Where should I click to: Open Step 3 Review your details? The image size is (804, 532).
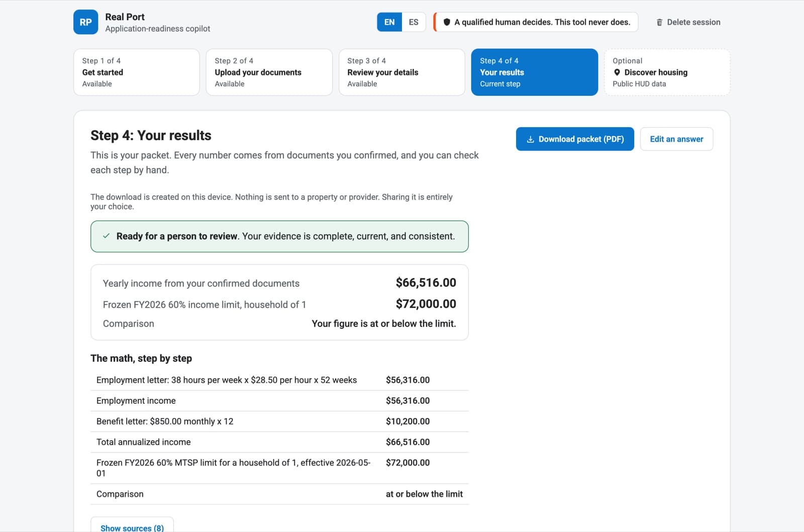pyautogui.click(x=402, y=72)
